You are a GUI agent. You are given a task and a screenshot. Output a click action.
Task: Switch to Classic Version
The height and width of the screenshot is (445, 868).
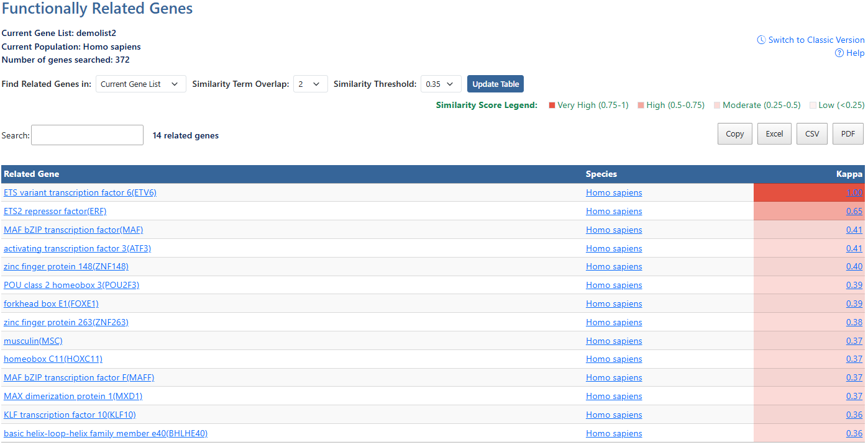(x=815, y=40)
